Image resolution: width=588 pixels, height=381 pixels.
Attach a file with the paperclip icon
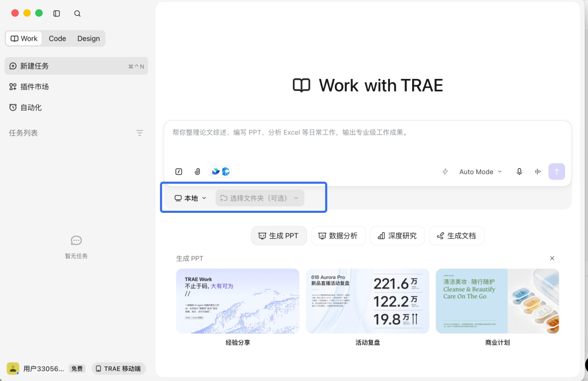tap(197, 171)
